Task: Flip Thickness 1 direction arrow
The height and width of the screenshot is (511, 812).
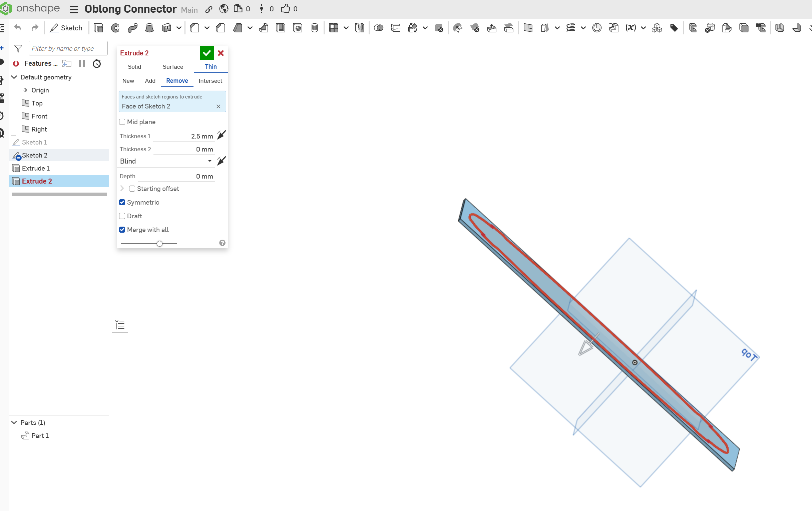Action: [x=221, y=136]
